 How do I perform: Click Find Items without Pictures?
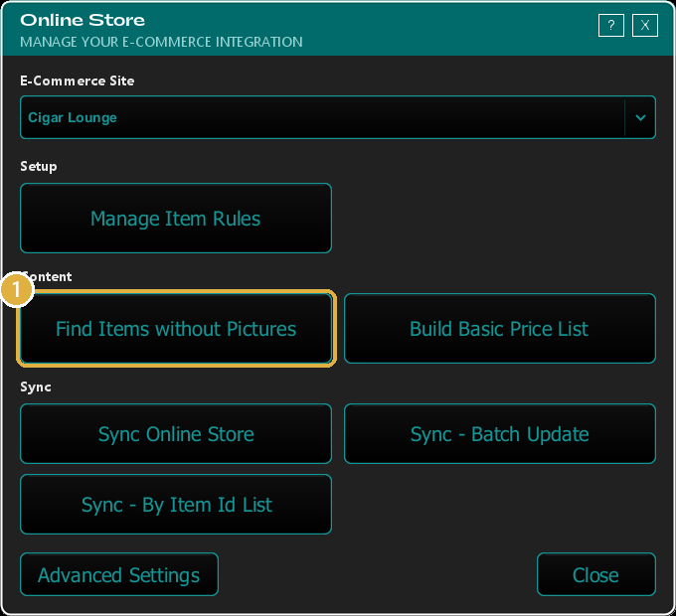click(176, 329)
